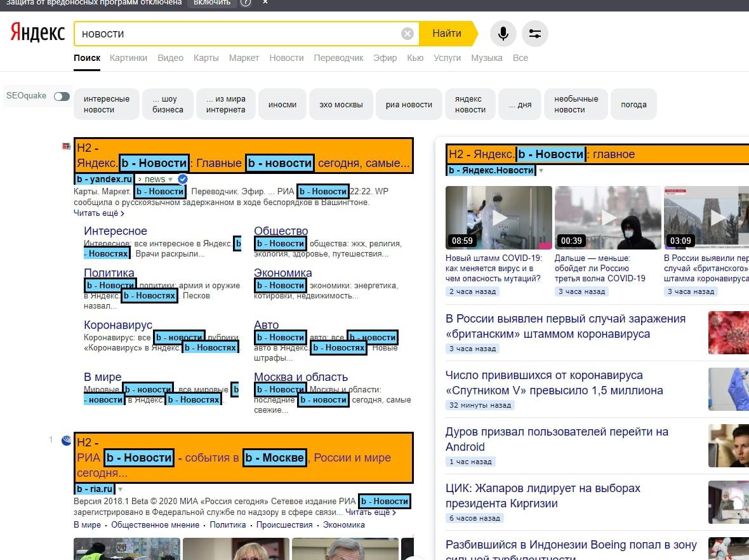
Task: Open the Услуги tab
Action: [447, 58]
